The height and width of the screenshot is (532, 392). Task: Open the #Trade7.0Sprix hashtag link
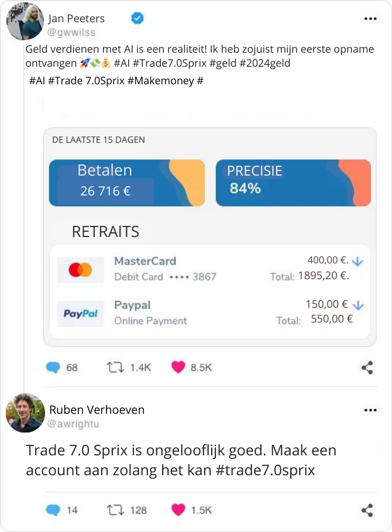(170, 63)
